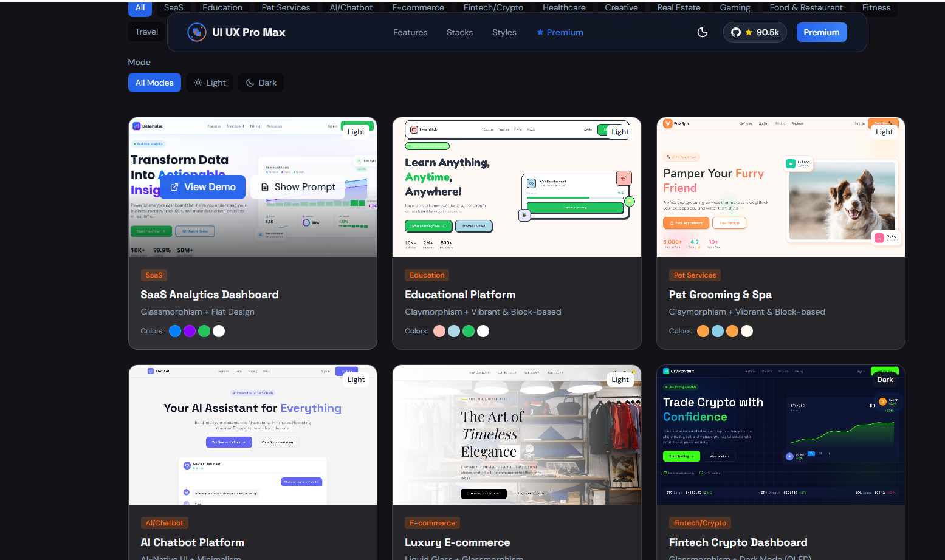
Task: Click the Pet Services tag on Pet Grooming card
Action: click(x=695, y=275)
